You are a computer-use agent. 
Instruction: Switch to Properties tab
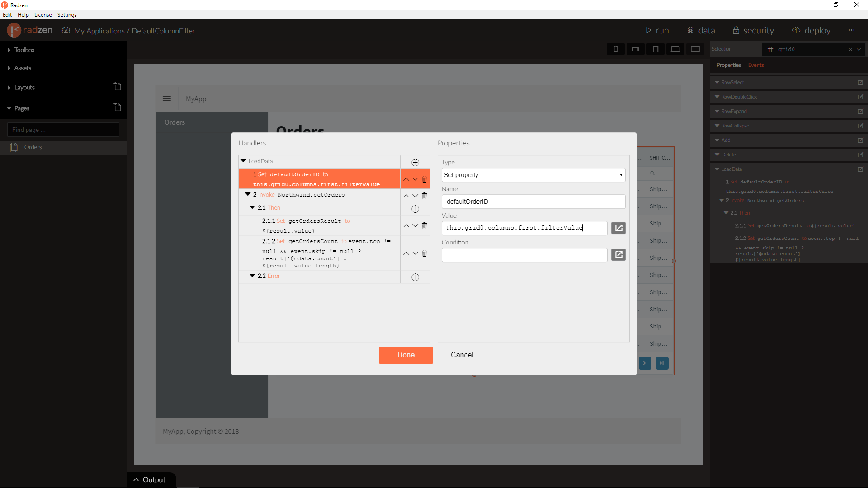tap(729, 65)
